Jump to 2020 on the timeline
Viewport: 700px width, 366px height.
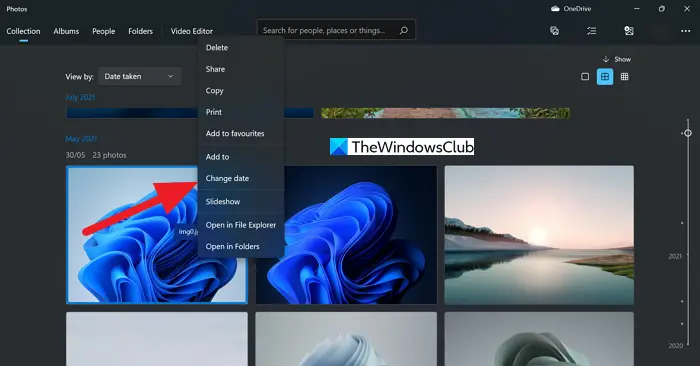[x=675, y=345]
